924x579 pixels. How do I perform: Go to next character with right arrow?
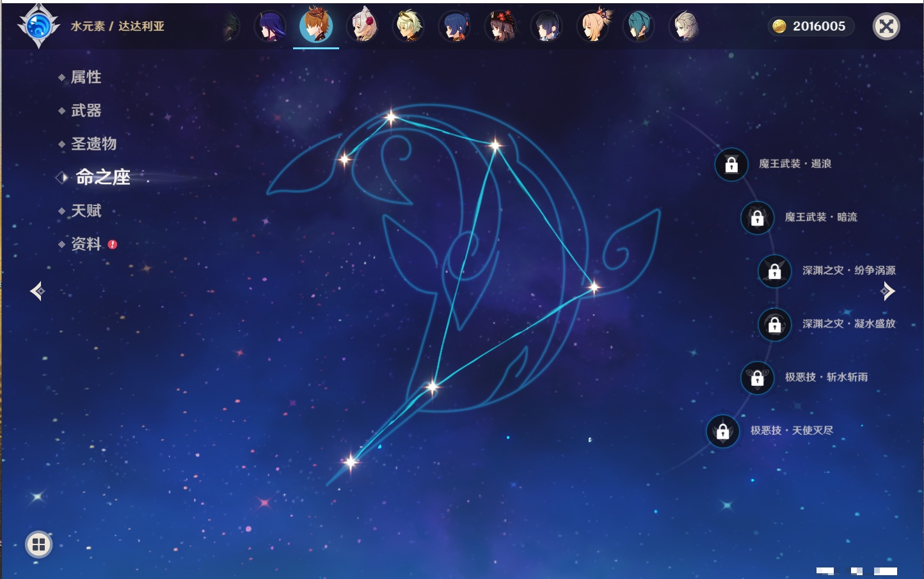coord(888,292)
